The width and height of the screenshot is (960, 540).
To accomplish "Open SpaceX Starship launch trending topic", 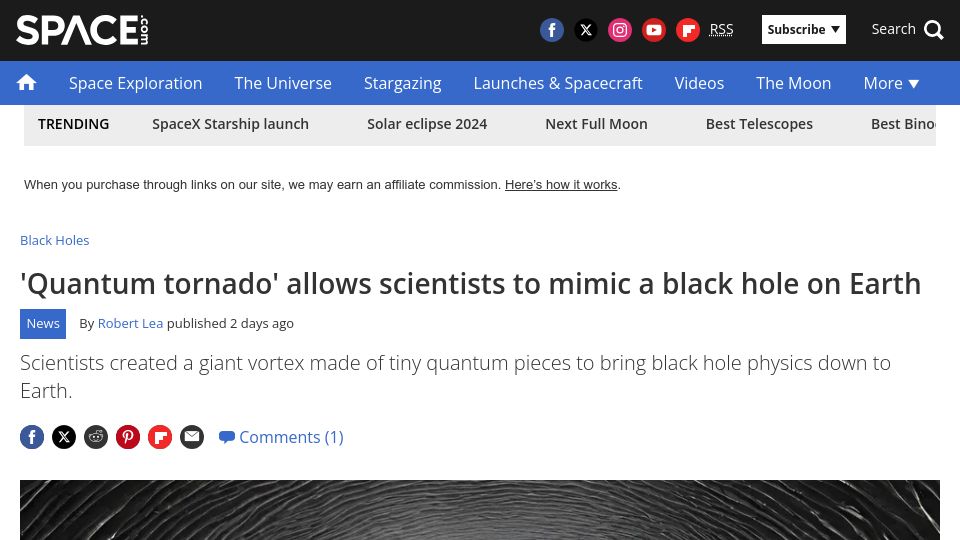I will point(230,124).
